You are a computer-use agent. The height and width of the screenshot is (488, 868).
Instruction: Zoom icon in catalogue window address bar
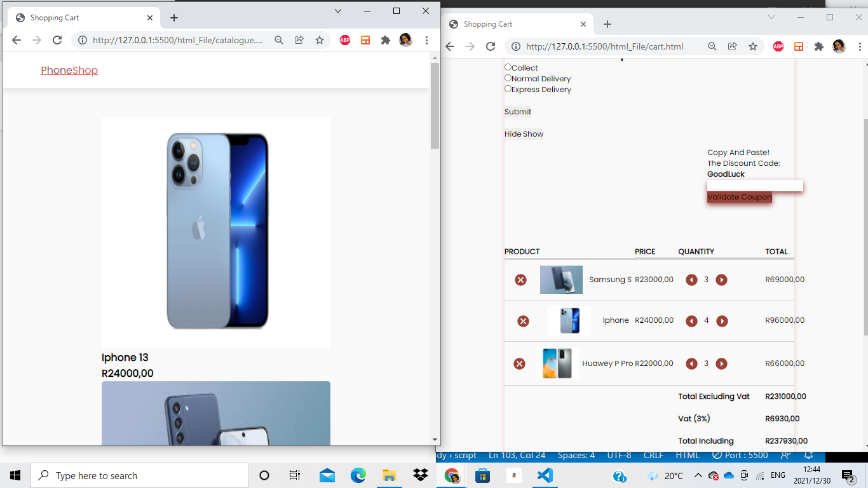[x=278, y=40]
